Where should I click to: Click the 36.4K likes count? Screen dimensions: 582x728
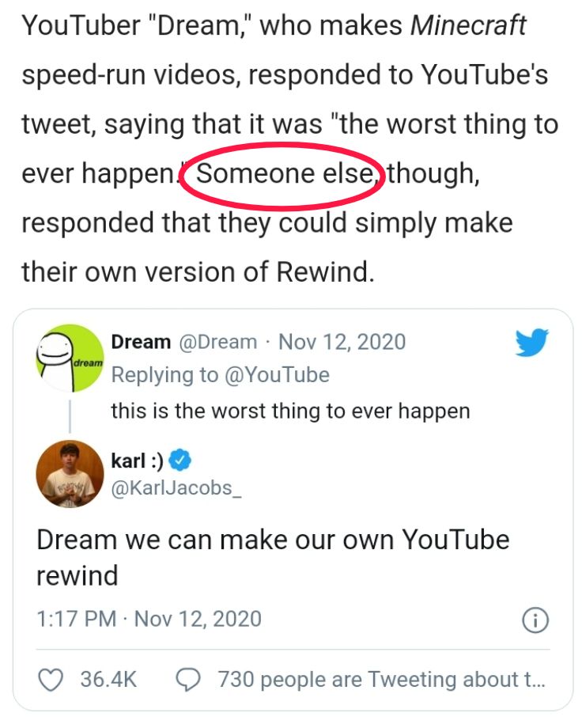pos(109,679)
